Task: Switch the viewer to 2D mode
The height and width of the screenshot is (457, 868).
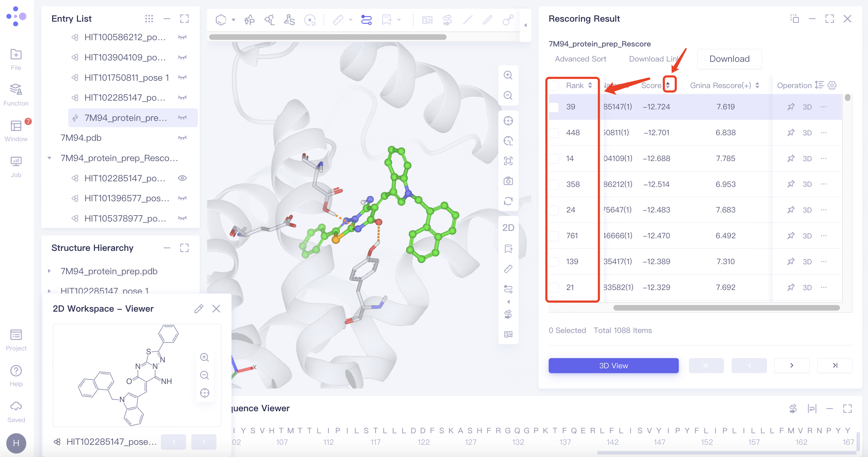Action: point(508,227)
